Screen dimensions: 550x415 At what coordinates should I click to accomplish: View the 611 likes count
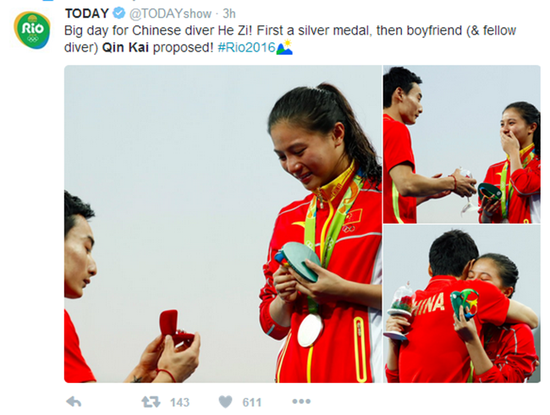coord(252,402)
